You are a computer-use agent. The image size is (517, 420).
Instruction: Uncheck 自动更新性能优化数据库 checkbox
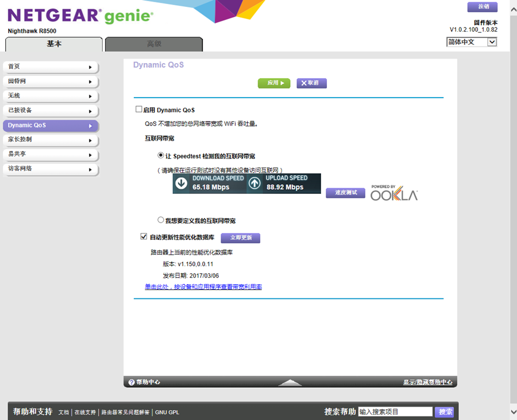pyautogui.click(x=144, y=236)
